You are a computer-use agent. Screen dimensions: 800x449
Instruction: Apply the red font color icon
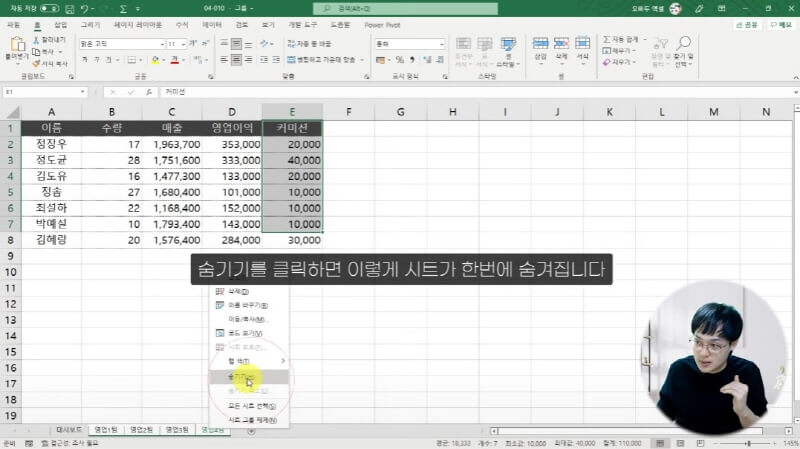174,60
